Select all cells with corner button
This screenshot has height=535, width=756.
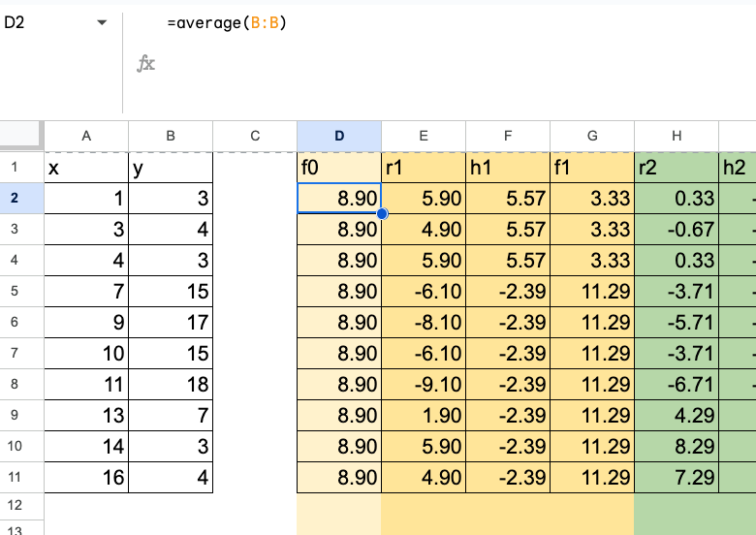tap(21, 136)
